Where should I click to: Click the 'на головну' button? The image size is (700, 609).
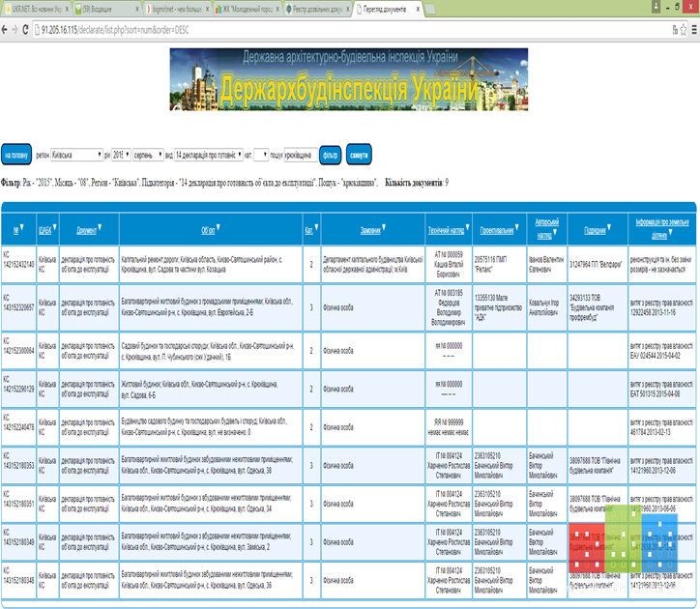point(16,156)
